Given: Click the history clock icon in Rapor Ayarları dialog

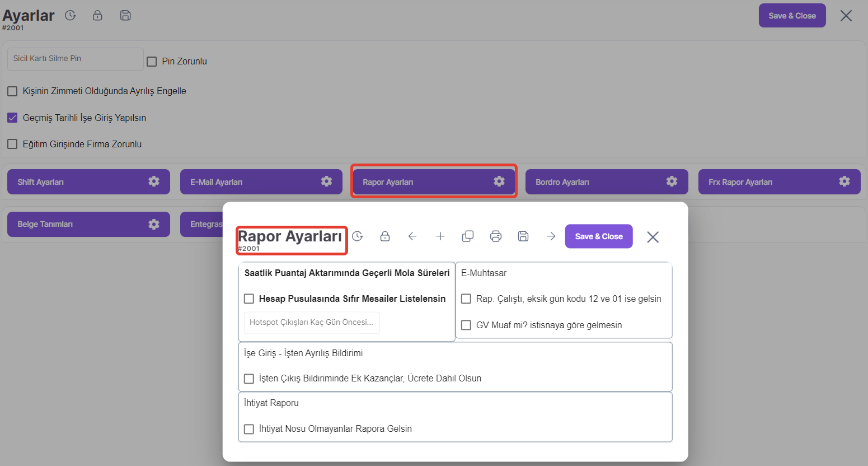Looking at the screenshot, I should tap(358, 236).
